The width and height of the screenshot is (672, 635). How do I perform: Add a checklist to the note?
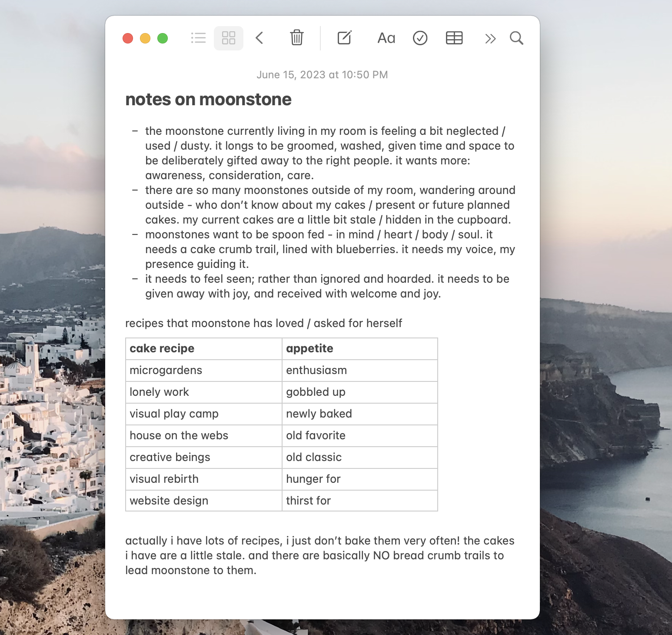point(420,38)
